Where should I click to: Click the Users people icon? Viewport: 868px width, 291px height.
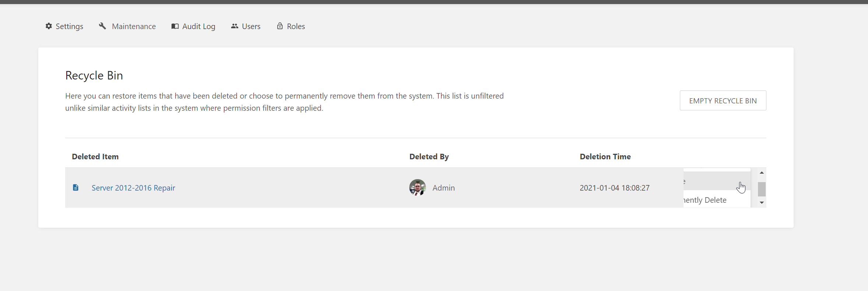coord(234,26)
